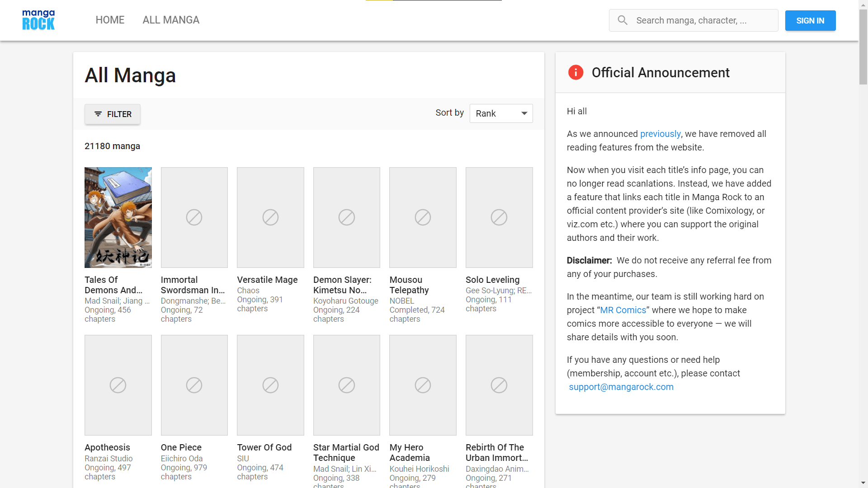Click the search magnifier icon
868x488 pixels.
[x=623, y=20]
